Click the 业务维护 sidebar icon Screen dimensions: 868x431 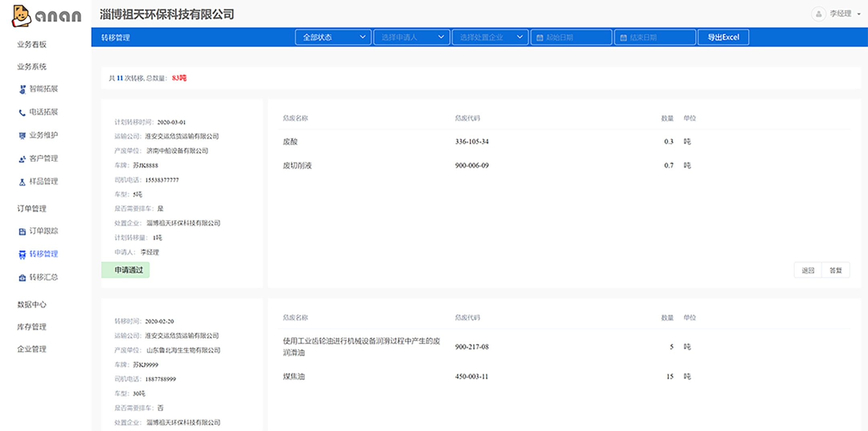tap(23, 136)
